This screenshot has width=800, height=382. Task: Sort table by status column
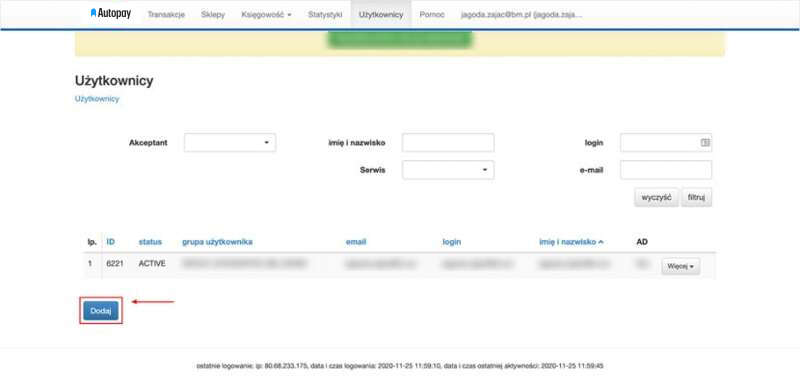pyautogui.click(x=150, y=242)
